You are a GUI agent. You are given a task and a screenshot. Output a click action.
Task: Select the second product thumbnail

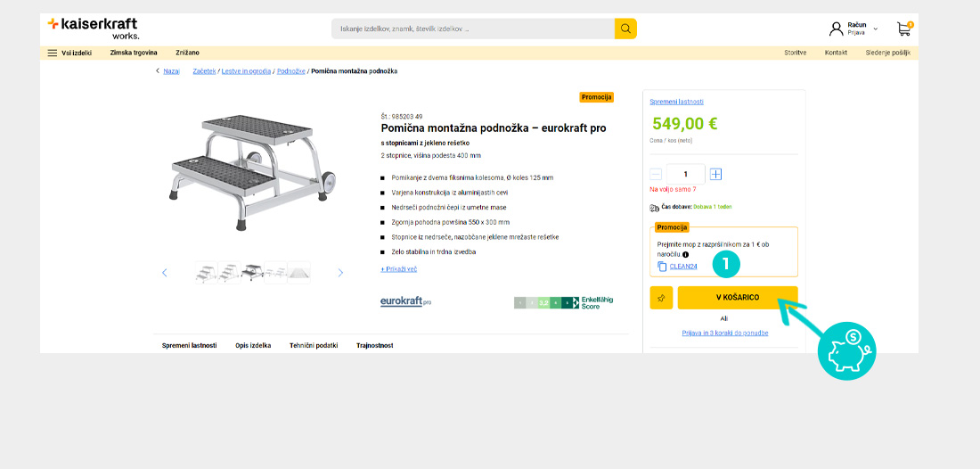229,273
